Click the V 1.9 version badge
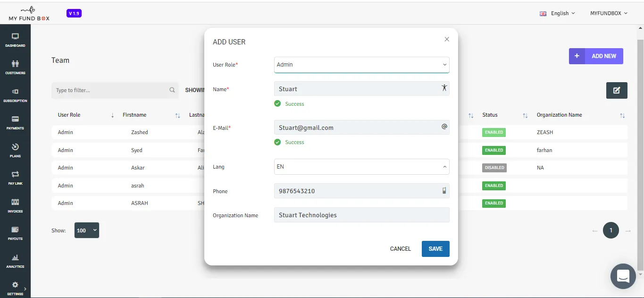The height and width of the screenshot is (298, 644). 74,14
